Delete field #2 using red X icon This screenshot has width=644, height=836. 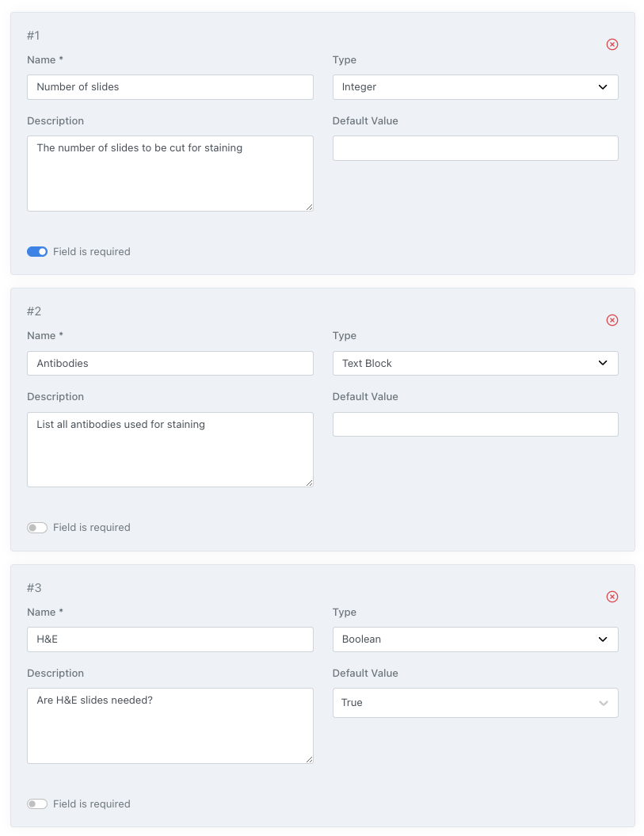[x=612, y=320]
